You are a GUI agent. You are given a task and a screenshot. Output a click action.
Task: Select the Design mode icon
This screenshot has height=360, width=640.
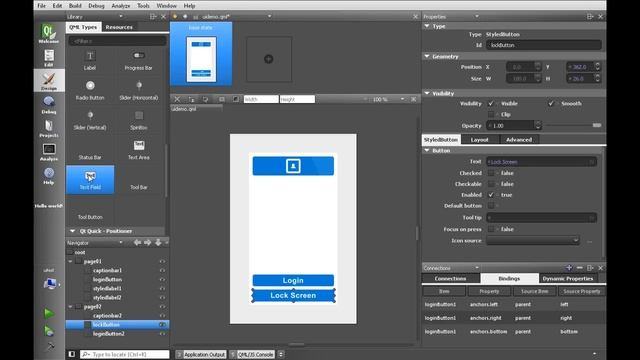(x=49, y=81)
